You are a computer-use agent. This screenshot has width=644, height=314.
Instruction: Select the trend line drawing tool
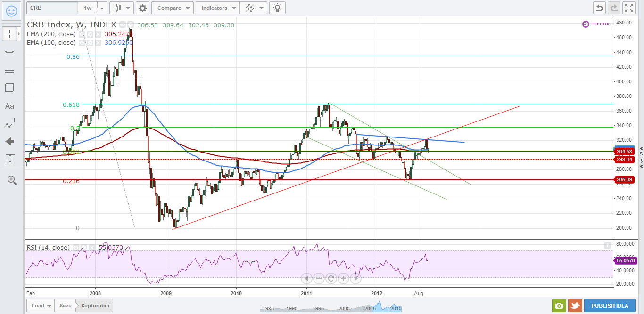(9, 52)
